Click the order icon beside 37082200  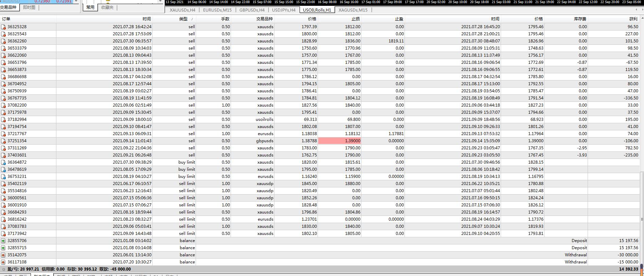pos(3,105)
